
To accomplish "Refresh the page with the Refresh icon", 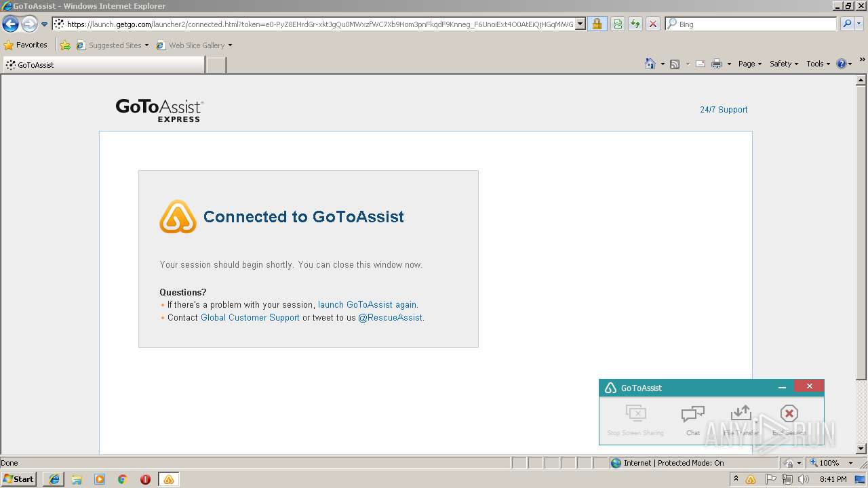I will [635, 24].
